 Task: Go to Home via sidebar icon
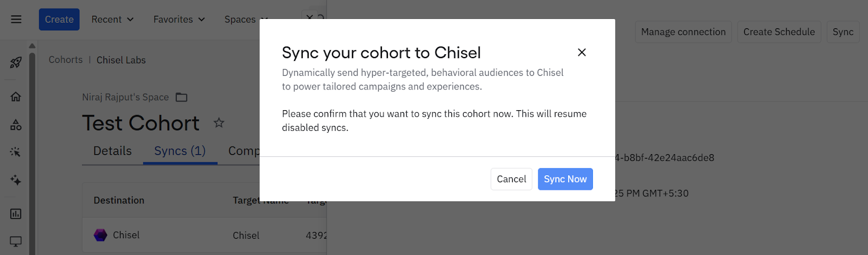pos(16,97)
